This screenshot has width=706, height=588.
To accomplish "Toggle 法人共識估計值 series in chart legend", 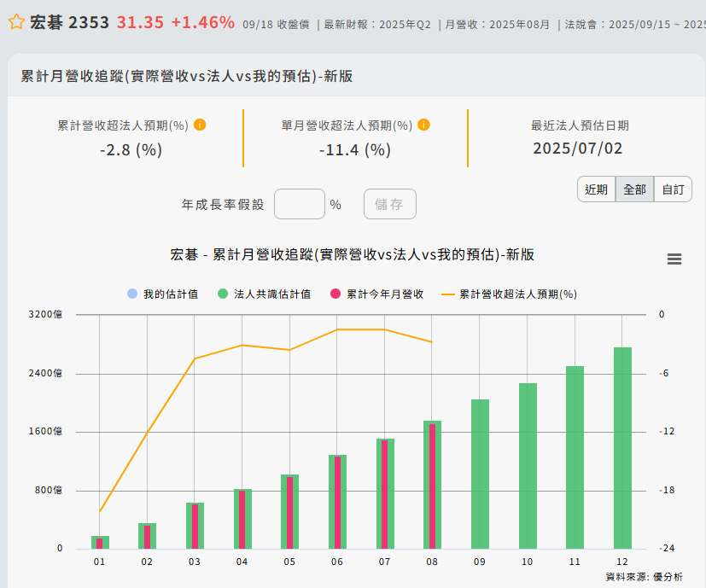I will (265, 294).
